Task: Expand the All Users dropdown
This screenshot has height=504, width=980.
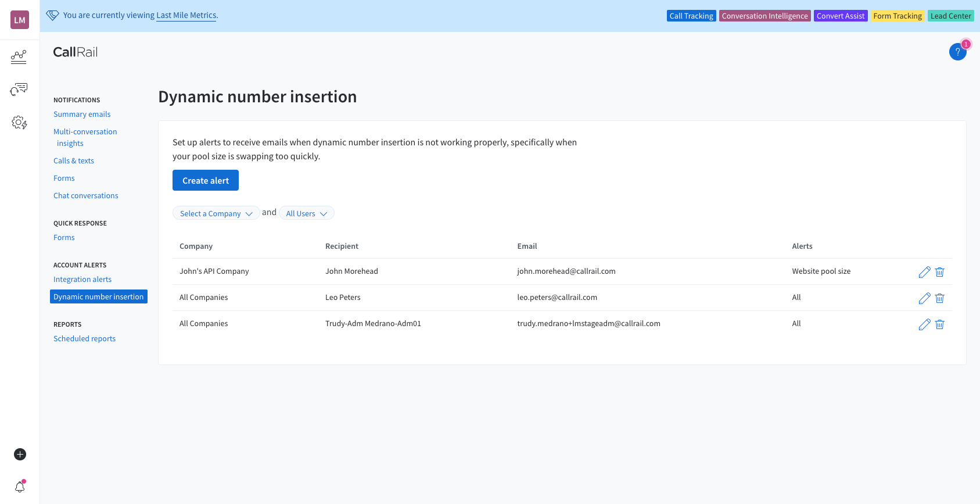Action: [x=307, y=213]
